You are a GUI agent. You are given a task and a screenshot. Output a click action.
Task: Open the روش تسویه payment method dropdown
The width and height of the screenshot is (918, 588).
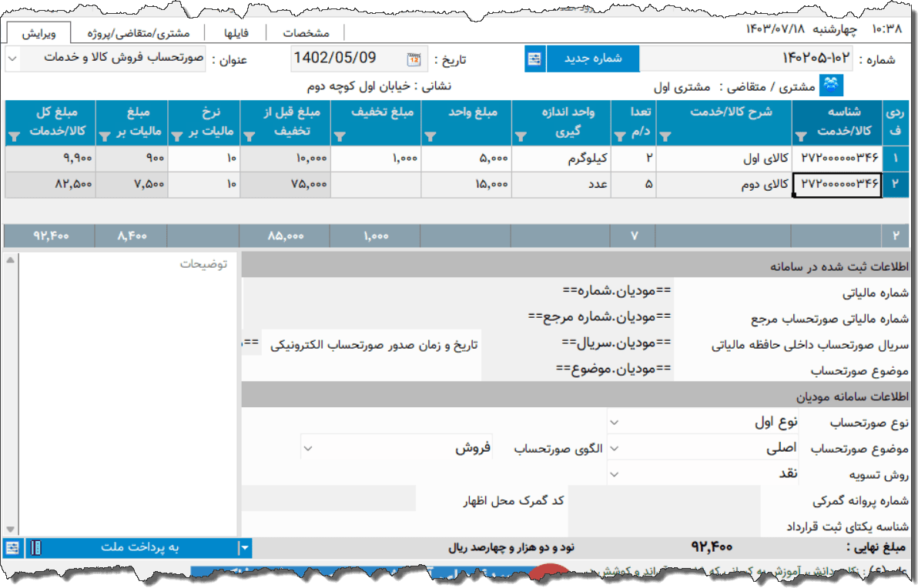point(613,474)
